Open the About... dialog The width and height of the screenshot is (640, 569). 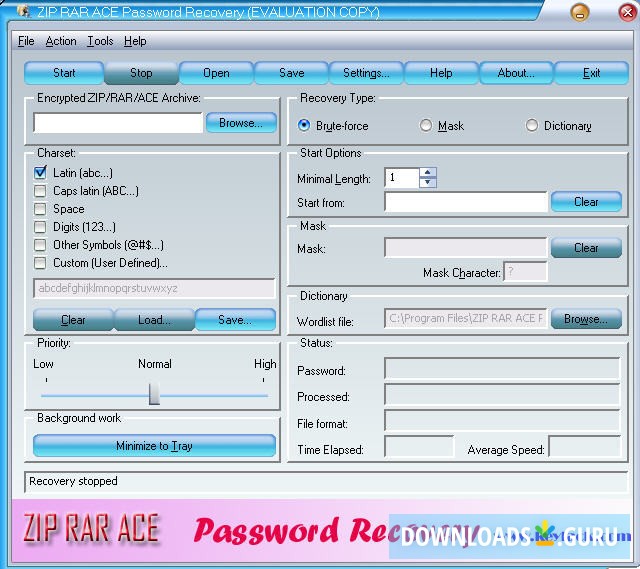pyautogui.click(x=516, y=73)
